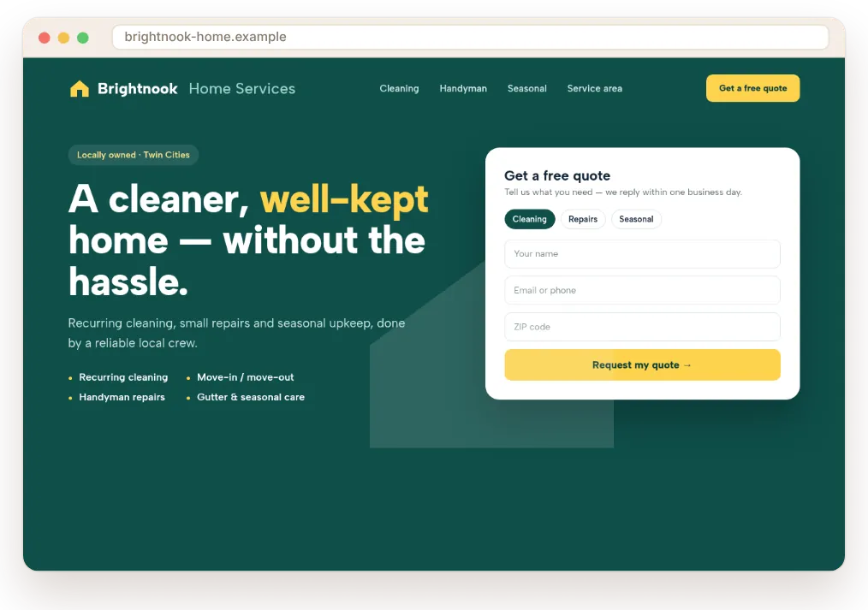The height and width of the screenshot is (610, 868).
Task: Submit with Request my quote button
Action: (642, 365)
